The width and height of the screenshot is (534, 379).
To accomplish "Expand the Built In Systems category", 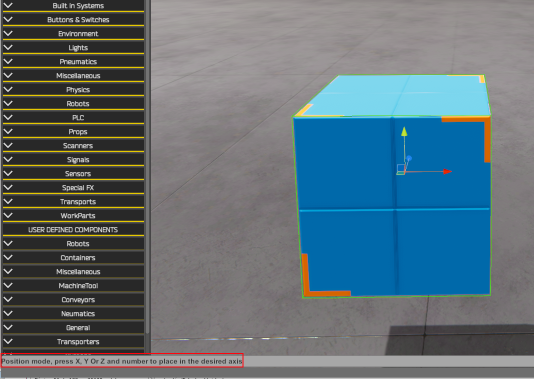I will click(x=73, y=6).
